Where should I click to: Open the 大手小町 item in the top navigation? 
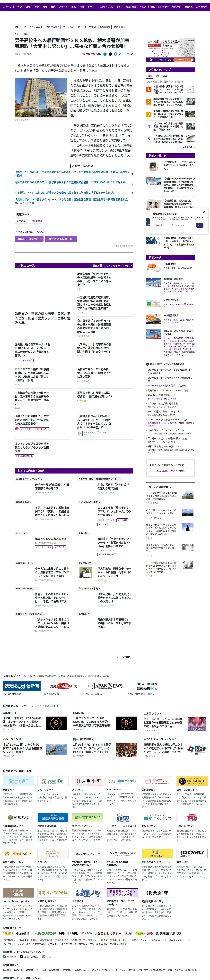[176, 7]
